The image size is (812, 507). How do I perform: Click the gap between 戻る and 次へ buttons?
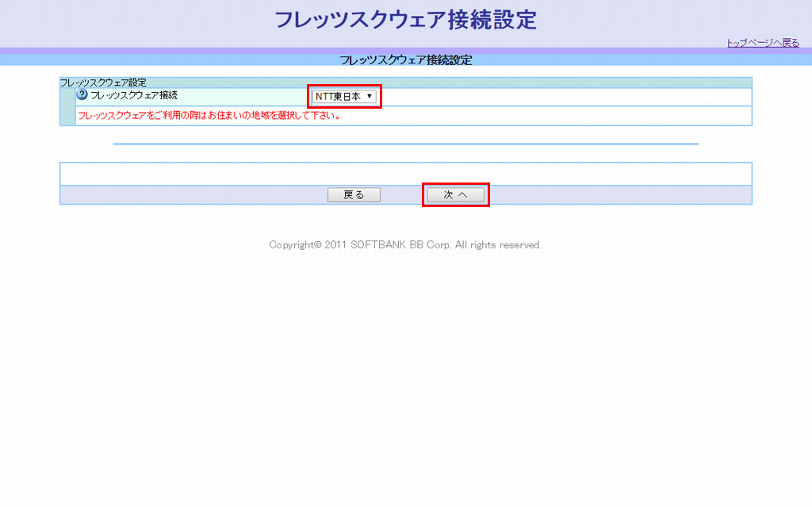tap(403, 195)
